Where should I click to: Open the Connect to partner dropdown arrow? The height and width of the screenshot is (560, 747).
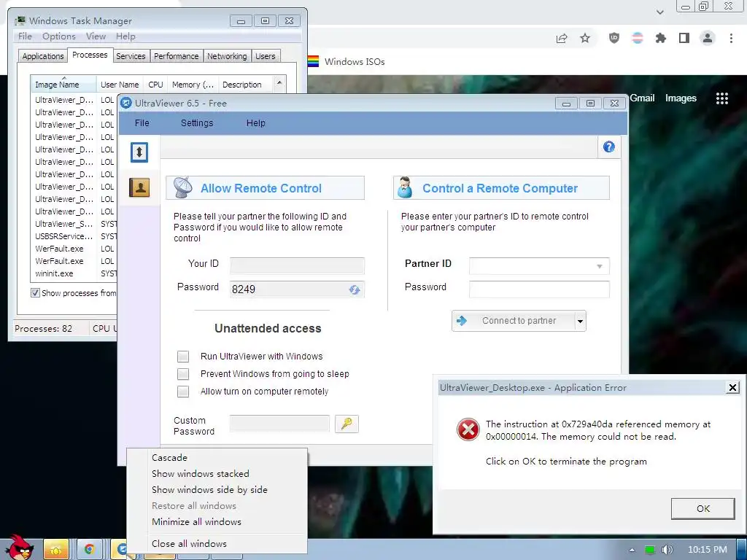click(580, 321)
